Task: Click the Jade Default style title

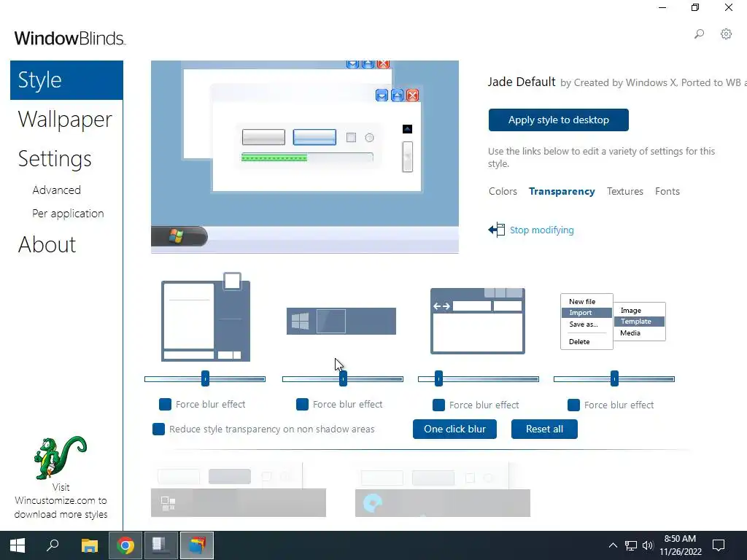Action: click(x=521, y=82)
